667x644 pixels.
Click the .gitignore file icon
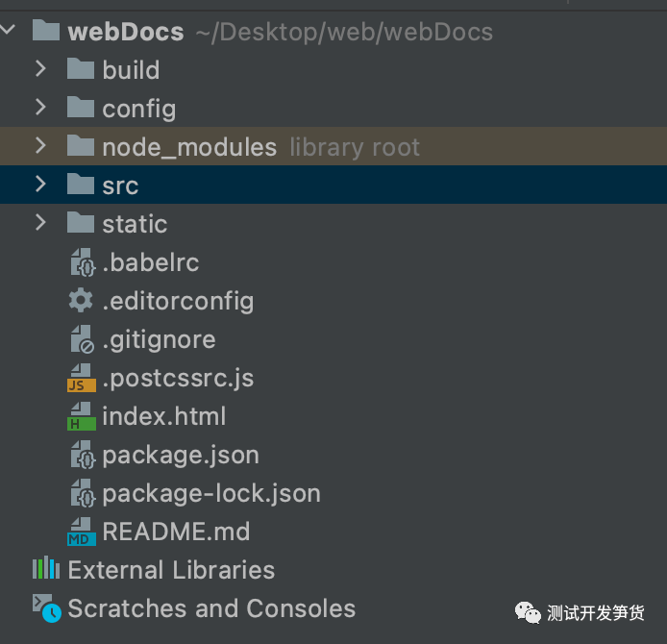(x=82, y=339)
